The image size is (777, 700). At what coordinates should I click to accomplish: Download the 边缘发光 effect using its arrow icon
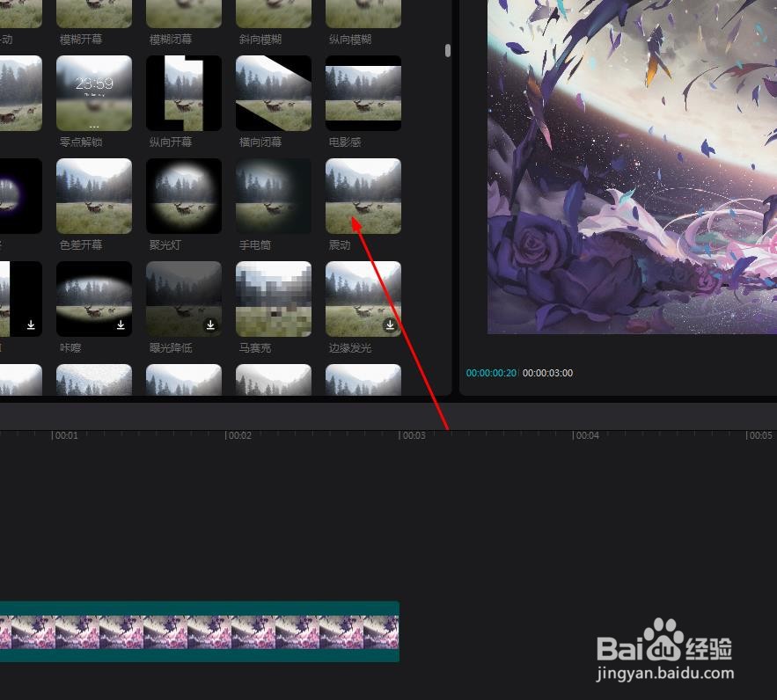tap(390, 324)
